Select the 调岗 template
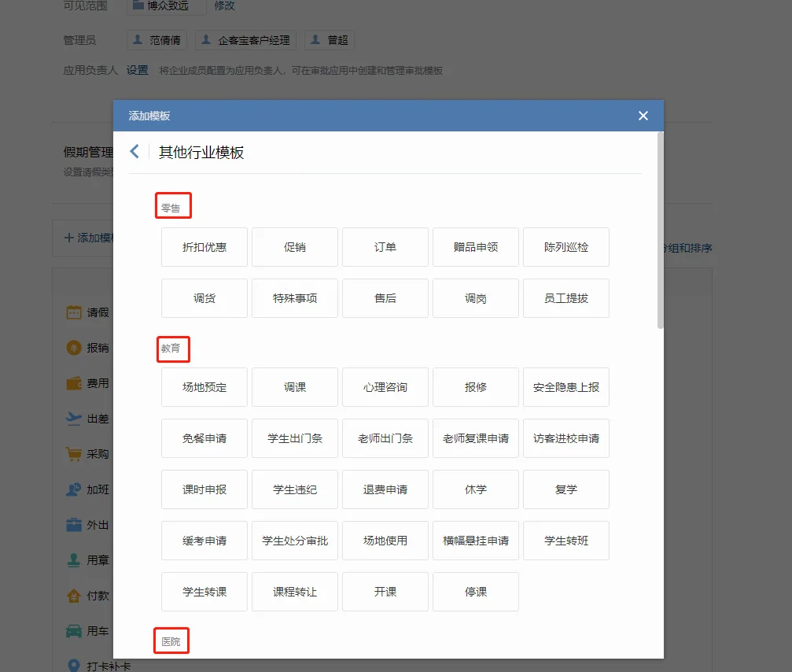This screenshot has height=672, width=792. click(476, 298)
